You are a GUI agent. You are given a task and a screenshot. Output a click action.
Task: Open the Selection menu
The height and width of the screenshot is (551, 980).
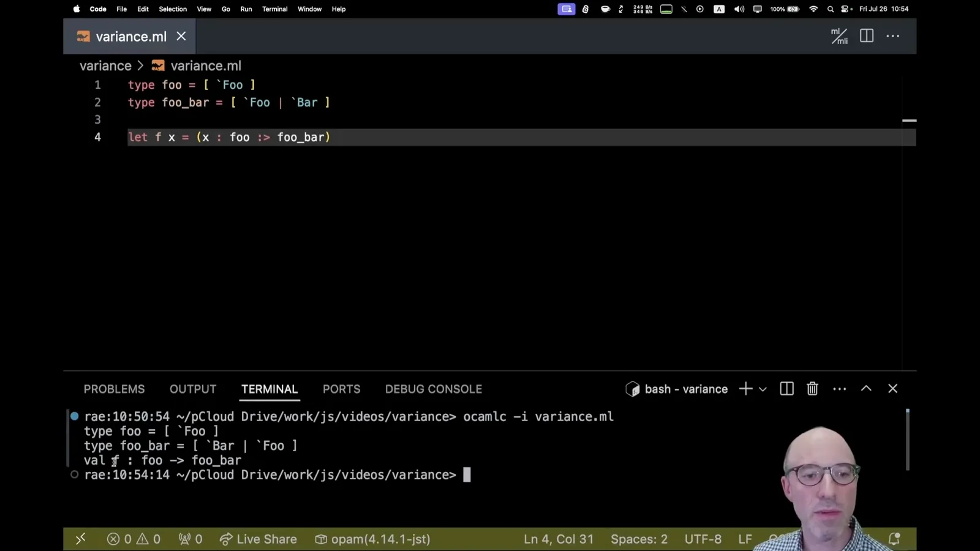click(x=173, y=9)
